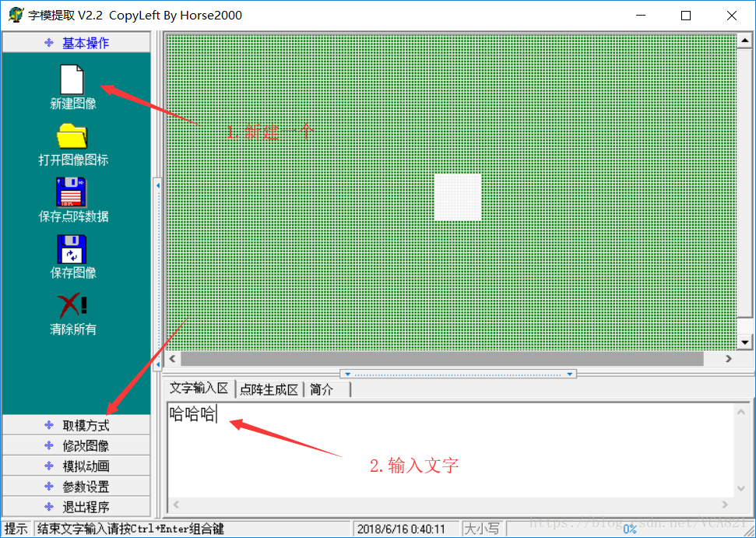Viewport: 756px width, 538px height.
Task: Click the text area scroll up arrow
Action: coord(741,412)
